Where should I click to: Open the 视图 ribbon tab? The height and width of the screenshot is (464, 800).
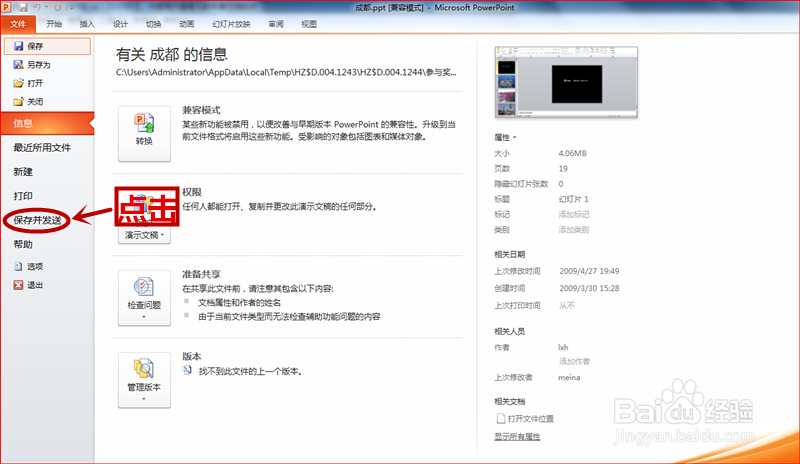coord(309,24)
